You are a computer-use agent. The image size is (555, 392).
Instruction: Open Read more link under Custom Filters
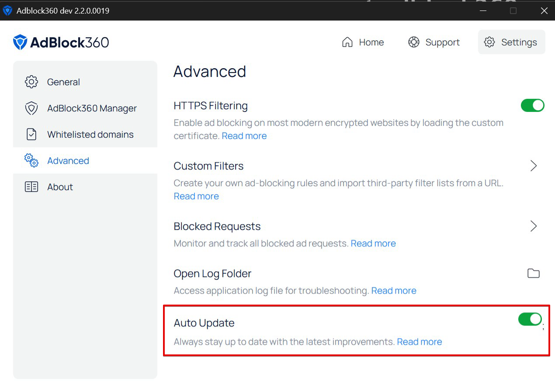pyautogui.click(x=196, y=196)
